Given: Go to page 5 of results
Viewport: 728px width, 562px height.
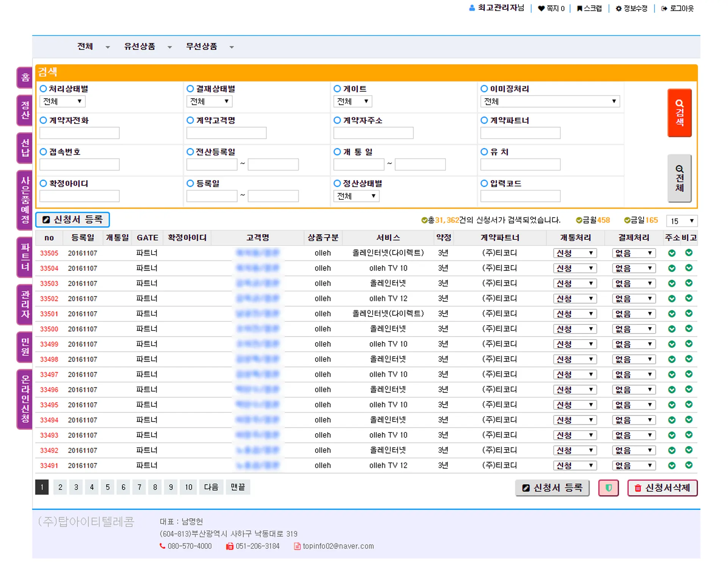Looking at the screenshot, I should 108,487.
